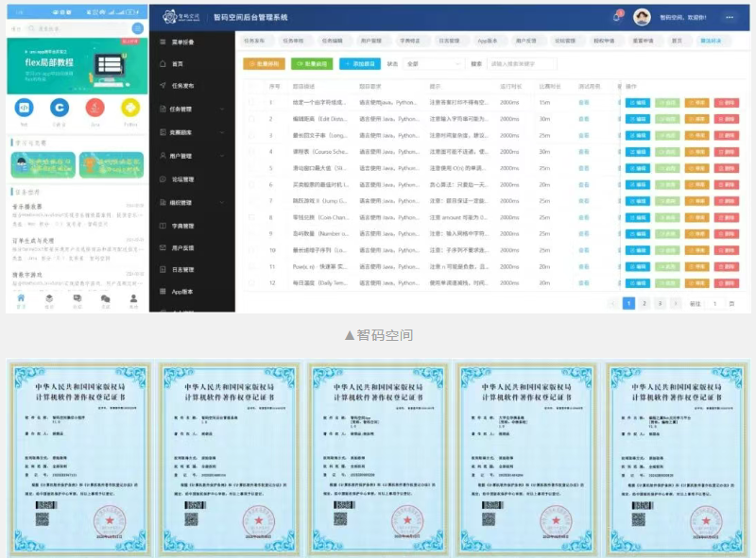The width and height of the screenshot is (756, 558).
Task: Check the checkbox for the 编辑距离 row
Action: click(x=251, y=118)
